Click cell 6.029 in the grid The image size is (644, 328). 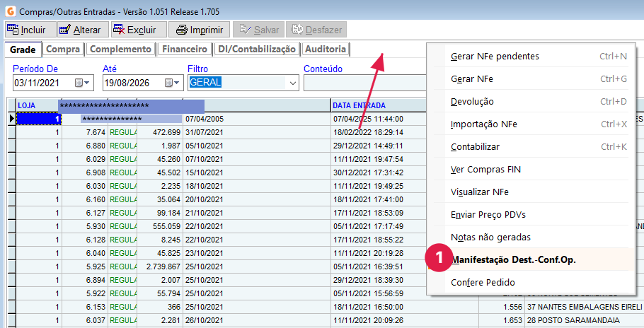point(85,159)
